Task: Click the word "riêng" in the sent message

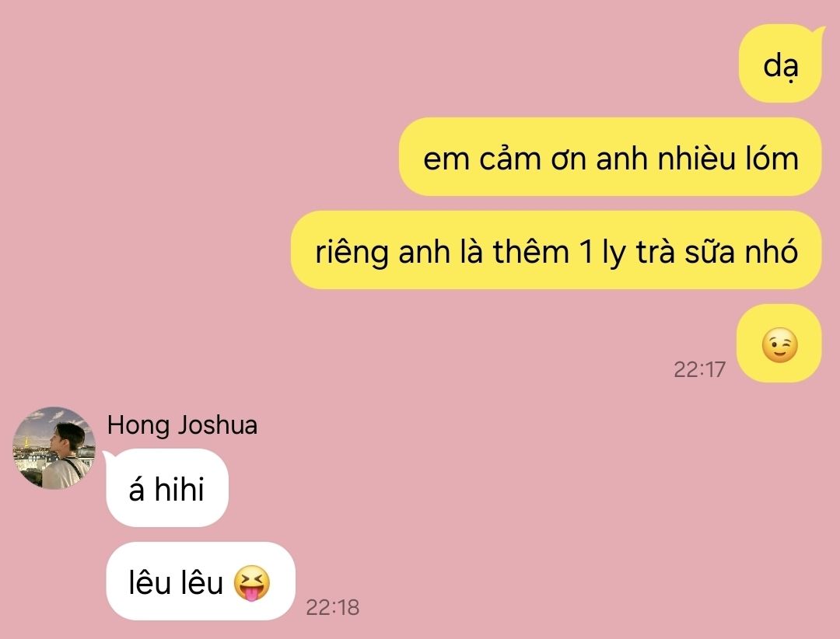Action: pyautogui.click(x=352, y=253)
